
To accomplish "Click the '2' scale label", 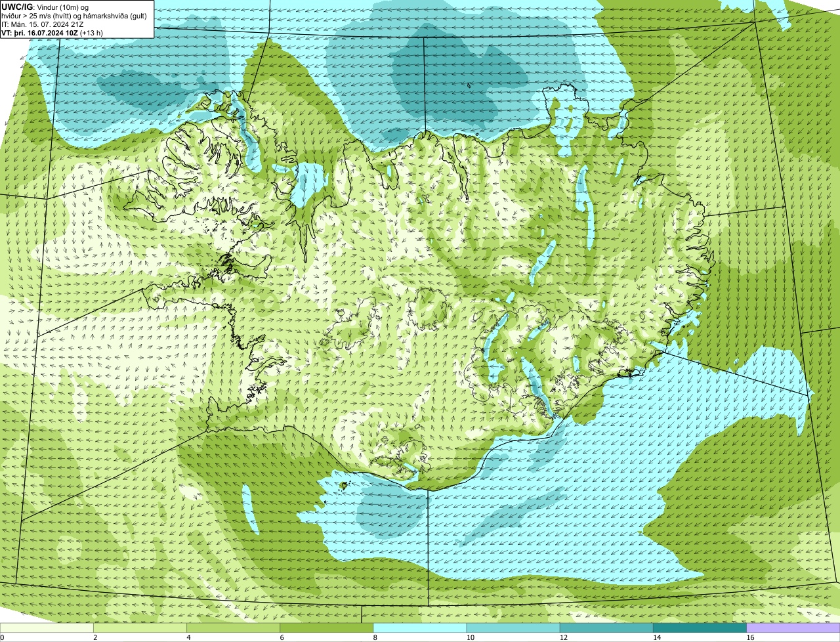I will click(x=95, y=637).
